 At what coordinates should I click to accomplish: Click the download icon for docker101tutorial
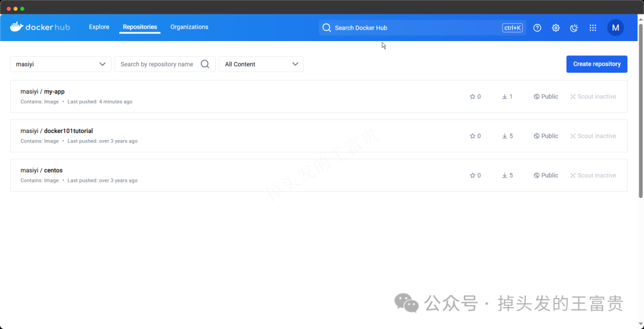point(504,136)
